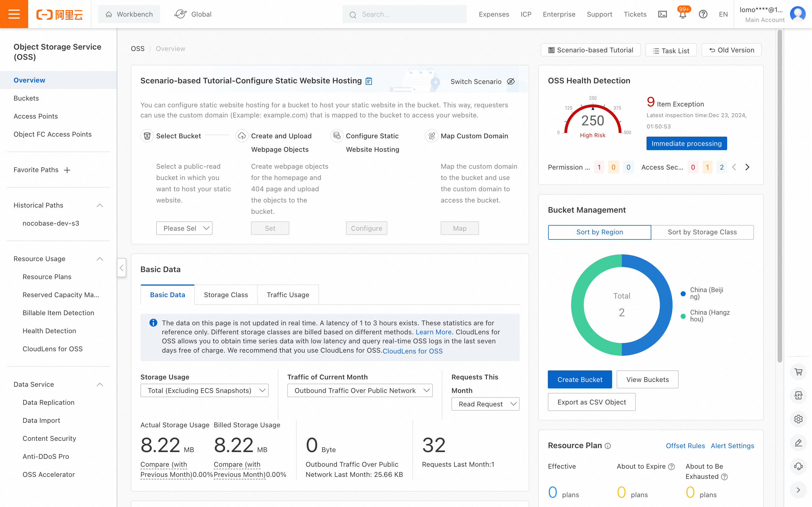Click the Immediate processing button
Viewport: 812px width, 507px height.
(686, 144)
